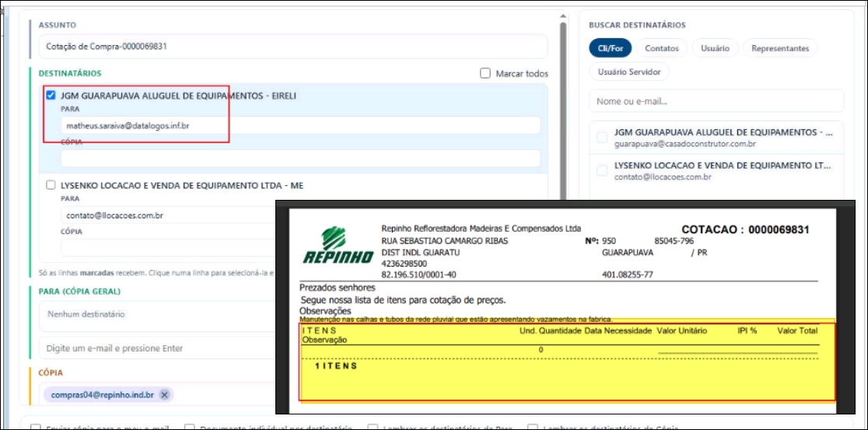868x430 pixels.
Task: Click 'Segue nossa lista de itens' sentence
Action: click(x=404, y=300)
